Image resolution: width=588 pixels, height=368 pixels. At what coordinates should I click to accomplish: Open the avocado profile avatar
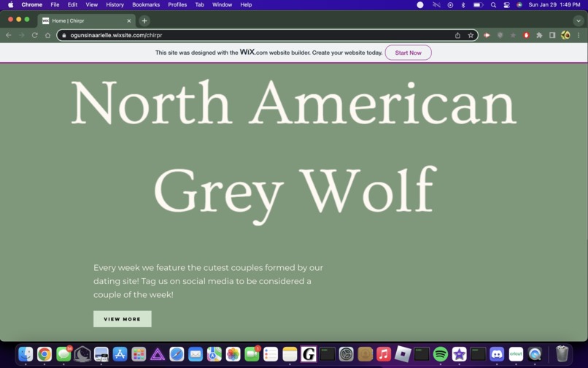pos(565,35)
